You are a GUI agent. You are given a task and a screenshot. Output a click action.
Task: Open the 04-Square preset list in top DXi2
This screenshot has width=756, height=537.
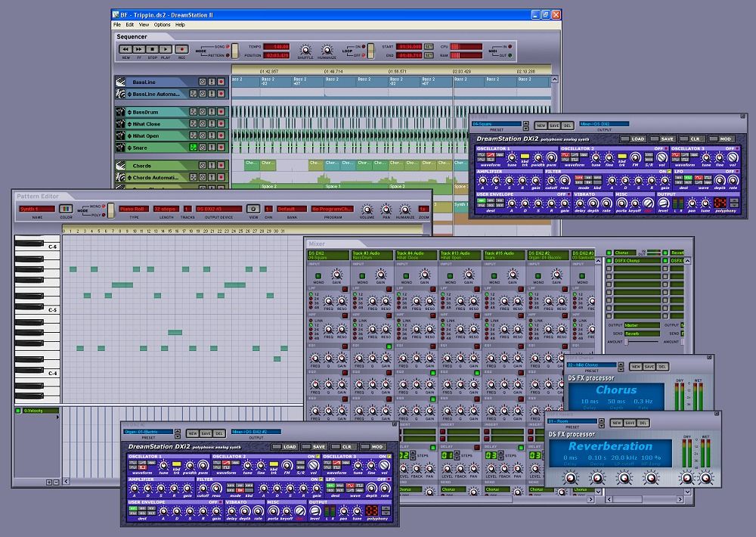496,124
